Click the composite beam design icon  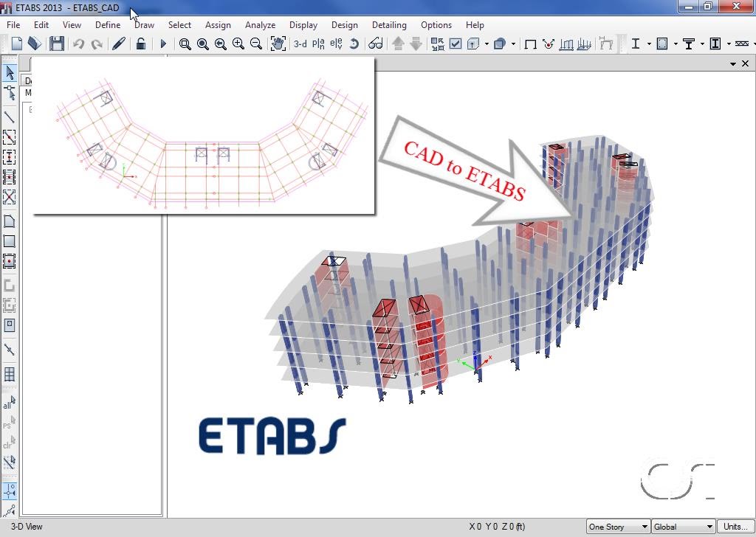[x=689, y=44]
